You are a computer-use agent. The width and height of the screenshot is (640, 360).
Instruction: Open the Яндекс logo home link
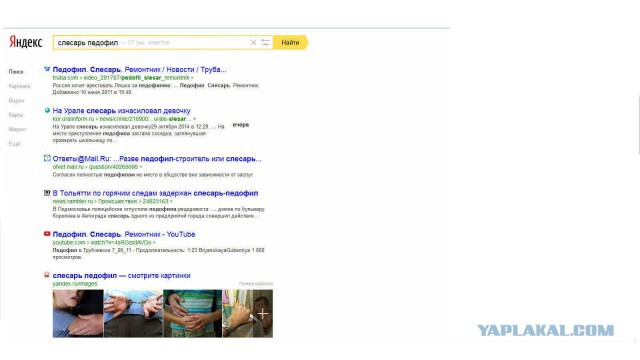[x=26, y=42]
